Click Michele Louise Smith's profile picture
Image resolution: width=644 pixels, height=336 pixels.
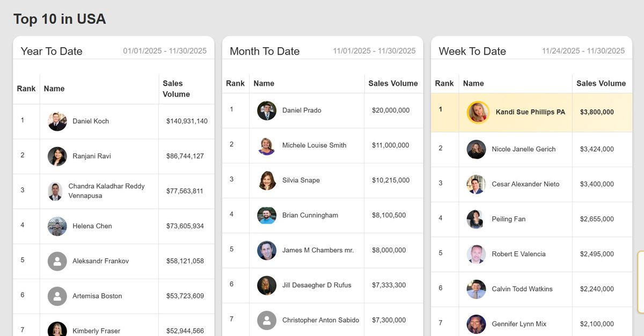point(267,146)
